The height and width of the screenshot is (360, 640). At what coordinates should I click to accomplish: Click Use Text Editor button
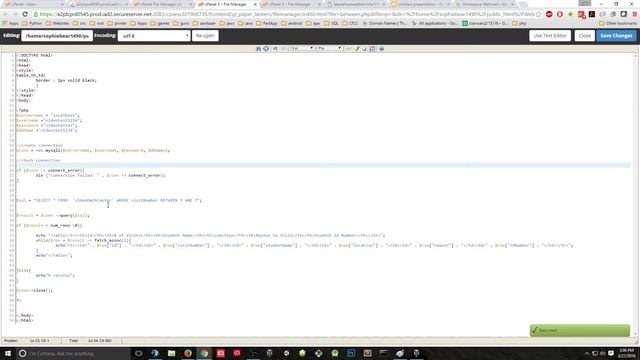550,36
